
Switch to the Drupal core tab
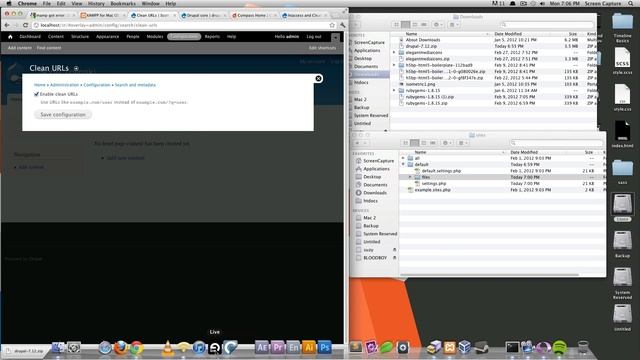tap(203, 15)
